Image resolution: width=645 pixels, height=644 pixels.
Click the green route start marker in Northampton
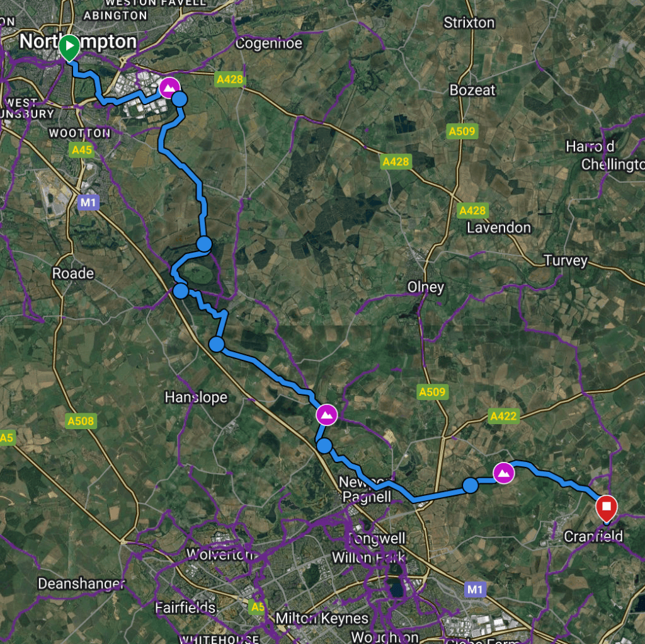69,47
